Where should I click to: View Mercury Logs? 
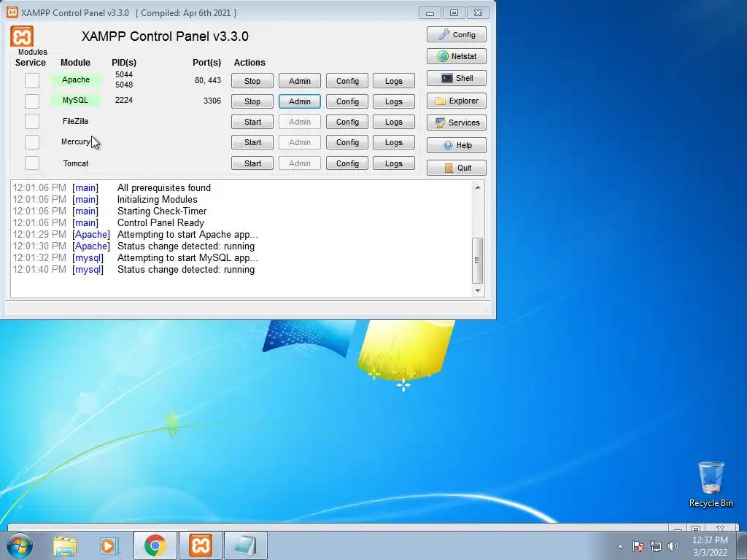[394, 142]
